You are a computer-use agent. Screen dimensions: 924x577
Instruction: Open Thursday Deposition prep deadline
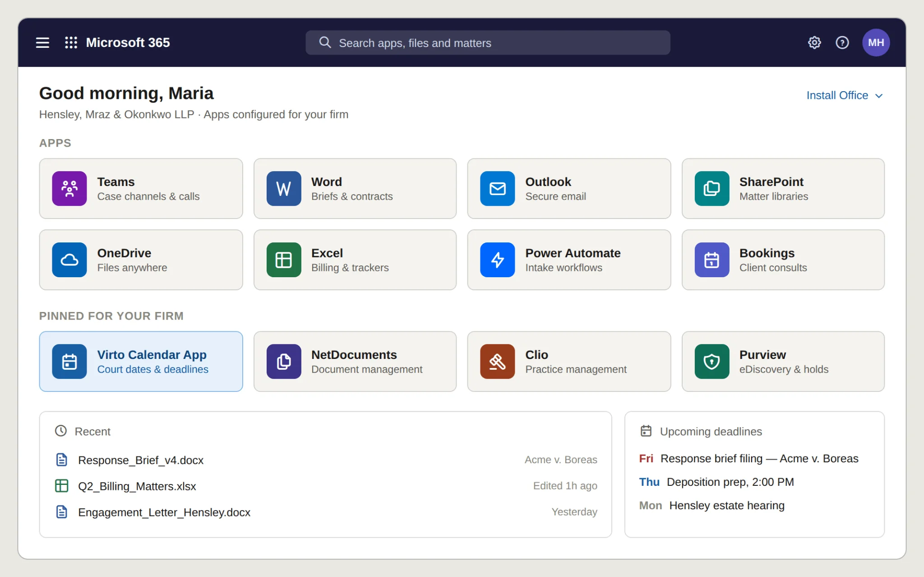pyautogui.click(x=716, y=482)
